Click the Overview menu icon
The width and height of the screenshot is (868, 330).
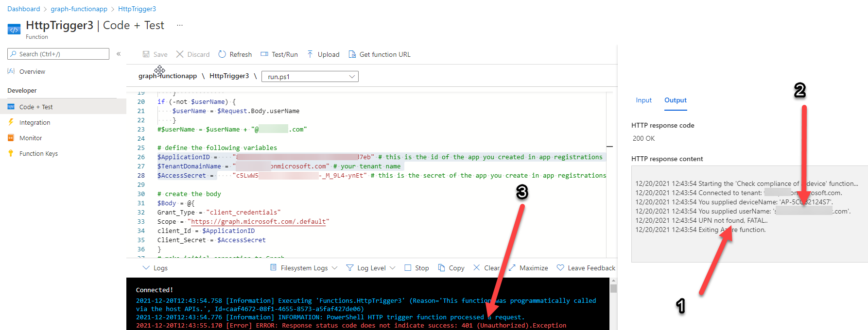coord(11,71)
